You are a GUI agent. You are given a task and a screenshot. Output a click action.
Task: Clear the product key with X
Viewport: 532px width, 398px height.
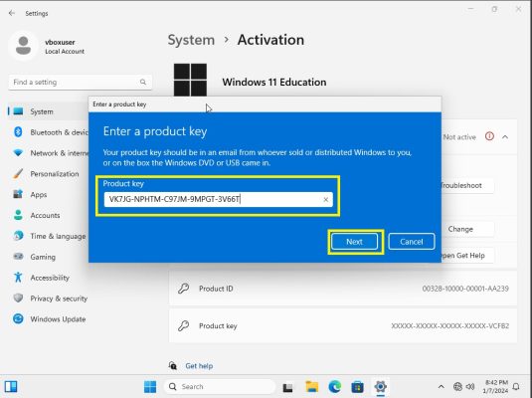tap(326, 200)
